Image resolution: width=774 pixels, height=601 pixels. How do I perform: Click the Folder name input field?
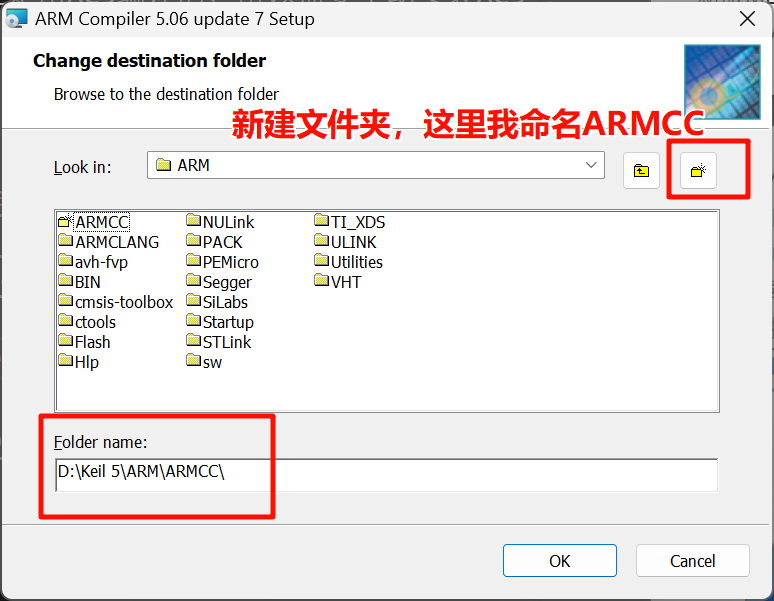click(x=387, y=475)
